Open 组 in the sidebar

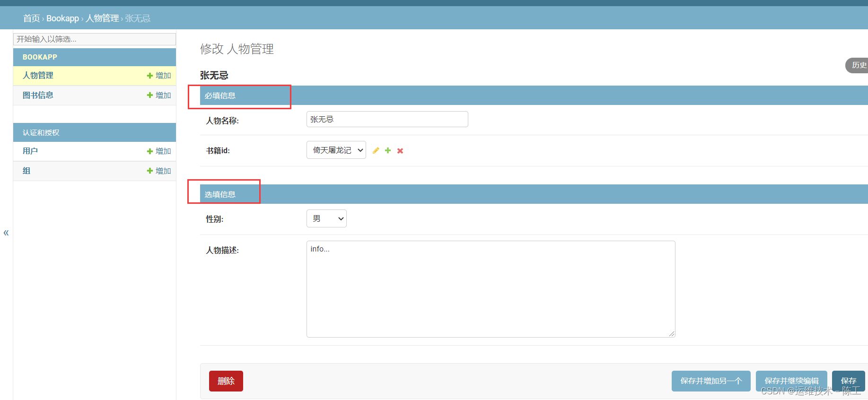[x=26, y=171]
